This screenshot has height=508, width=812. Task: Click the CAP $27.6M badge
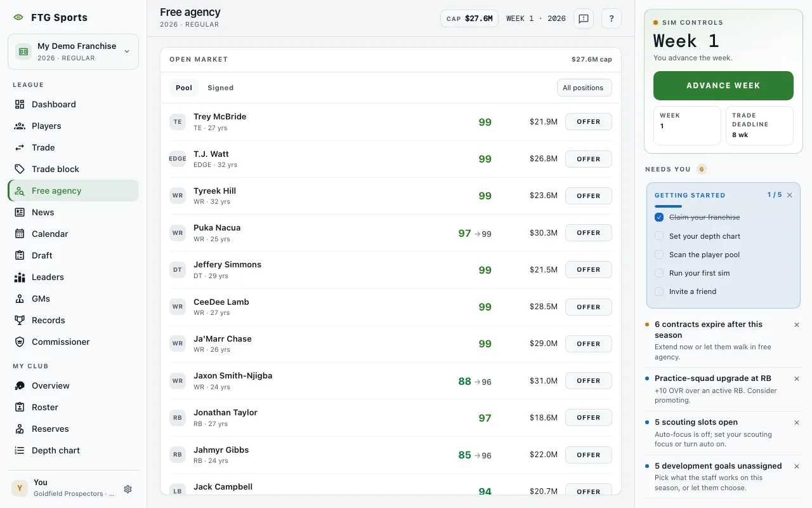point(469,18)
